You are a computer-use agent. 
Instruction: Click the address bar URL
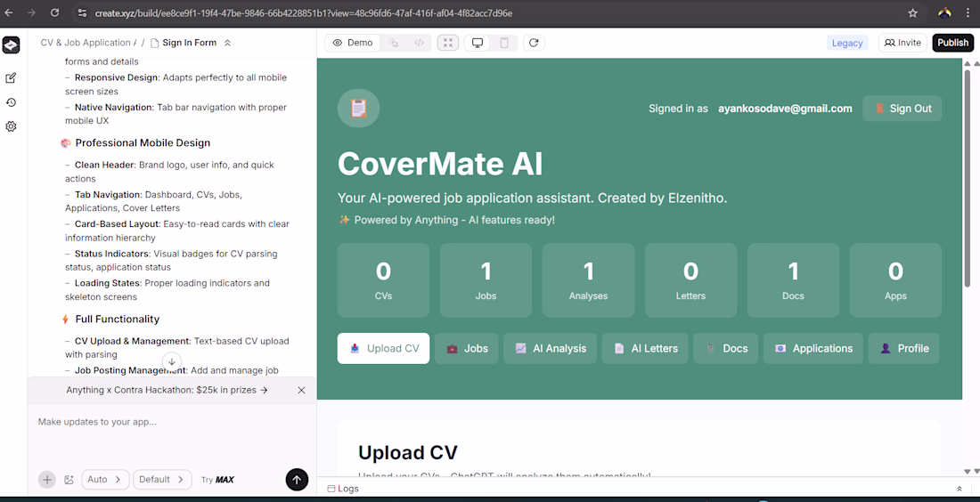tap(303, 13)
